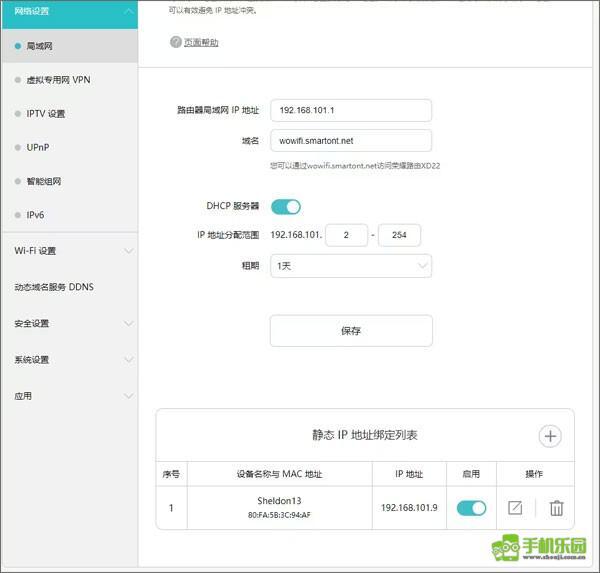Image resolution: width=600 pixels, height=573 pixels.
Task: Open the 智能组网 menu item
Action: tap(44, 181)
